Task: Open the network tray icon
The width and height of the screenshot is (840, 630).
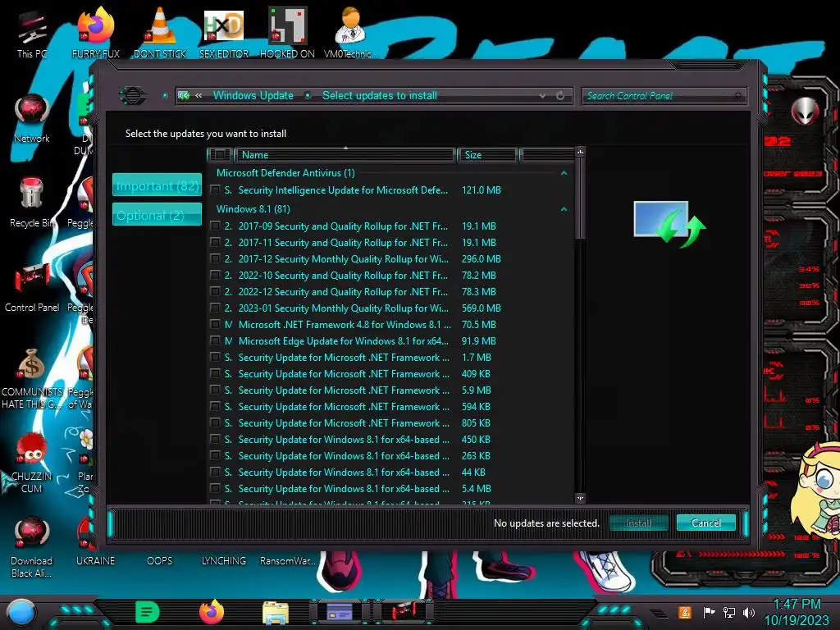Action: 729,612
